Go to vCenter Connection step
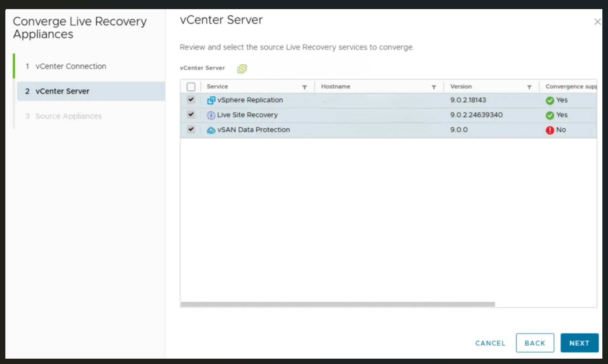The image size is (608, 364). 71,66
